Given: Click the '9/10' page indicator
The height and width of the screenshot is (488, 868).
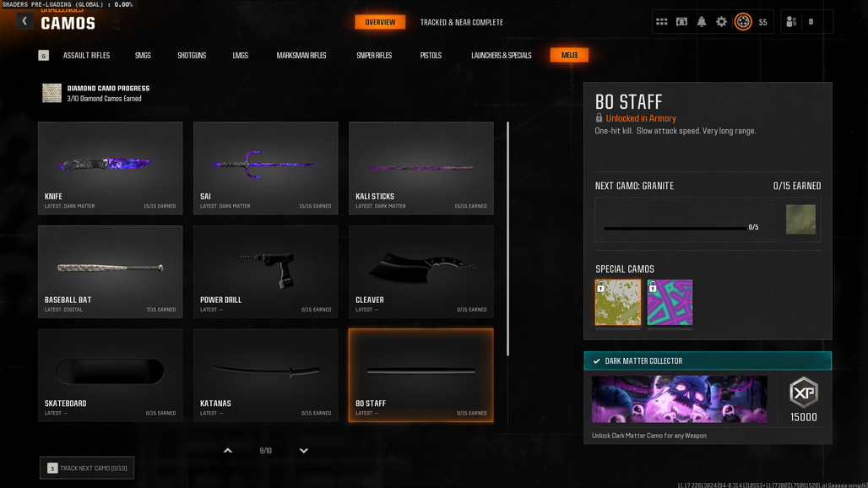Looking at the screenshot, I should 266,451.
